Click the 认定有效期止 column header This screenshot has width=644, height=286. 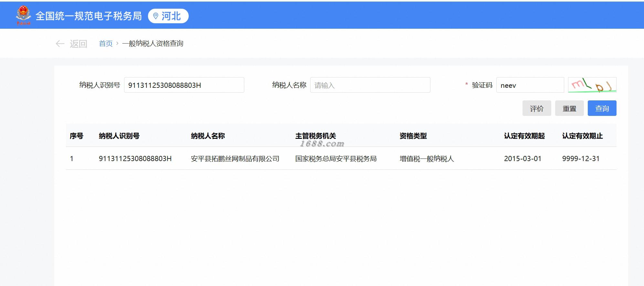[x=583, y=136]
